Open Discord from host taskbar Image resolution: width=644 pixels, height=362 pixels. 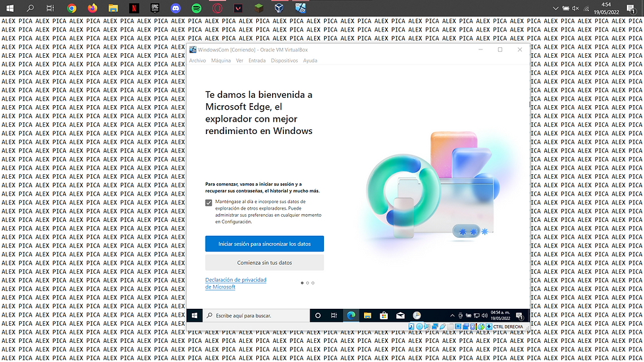click(x=176, y=8)
